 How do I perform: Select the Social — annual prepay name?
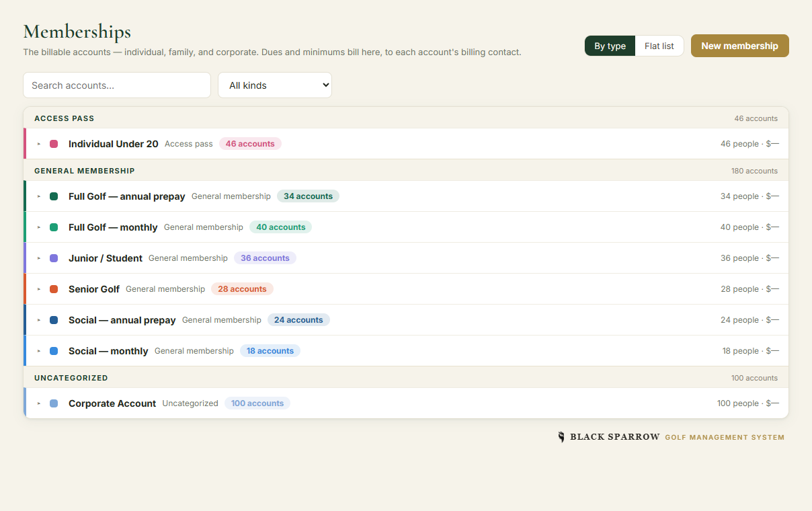click(x=122, y=320)
